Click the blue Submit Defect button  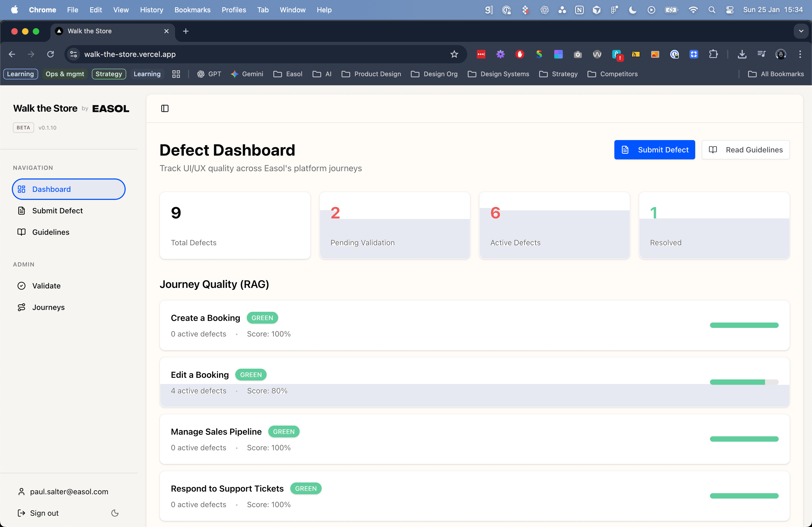pos(654,150)
